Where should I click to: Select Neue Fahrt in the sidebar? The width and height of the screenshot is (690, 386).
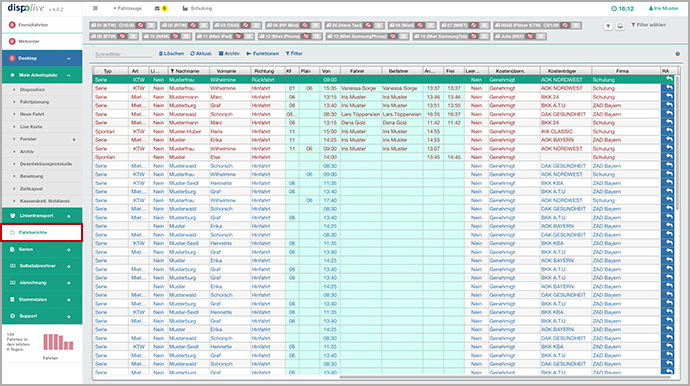32,114
